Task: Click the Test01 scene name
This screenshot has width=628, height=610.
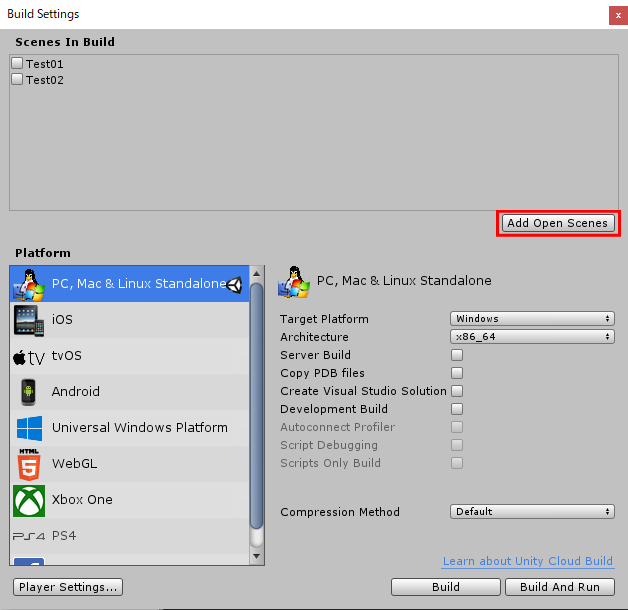Action: [x=44, y=64]
